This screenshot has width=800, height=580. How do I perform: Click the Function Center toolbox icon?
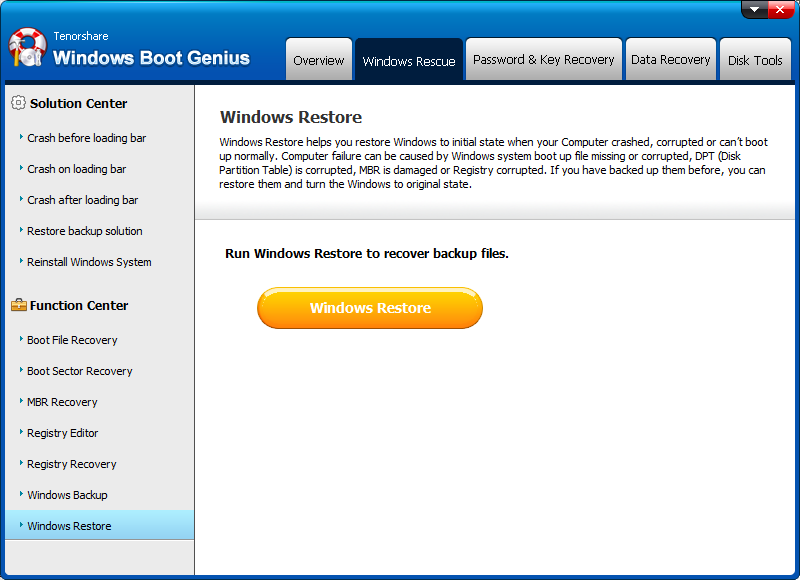[x=19, y=305]
